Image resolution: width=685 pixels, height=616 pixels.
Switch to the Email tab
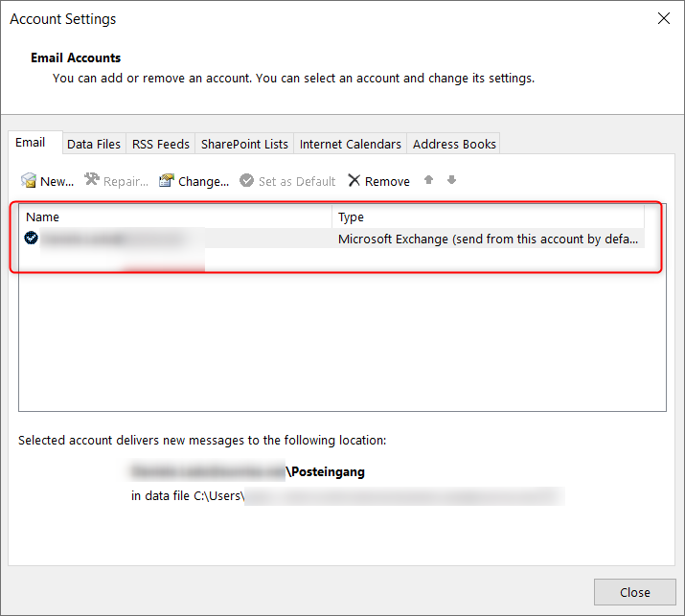[31, 143]
